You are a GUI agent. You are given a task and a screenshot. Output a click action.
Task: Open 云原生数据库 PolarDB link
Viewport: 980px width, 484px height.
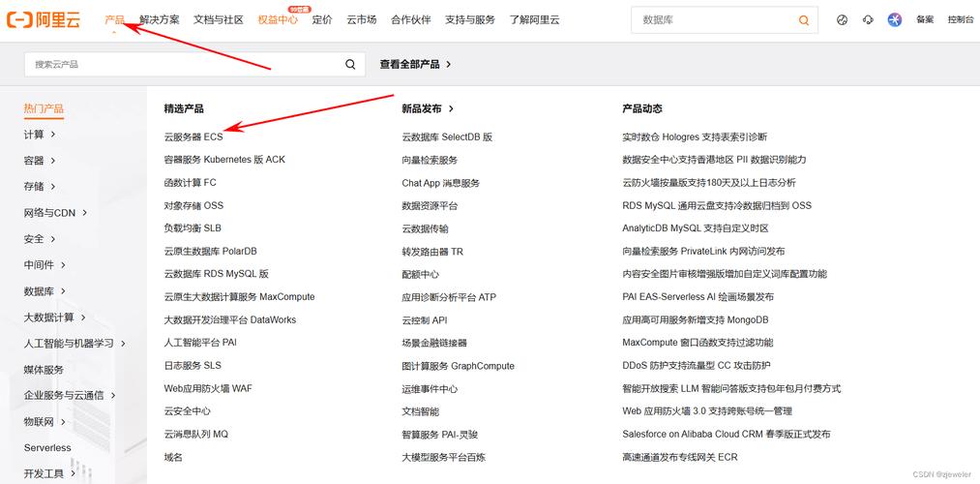210,252
